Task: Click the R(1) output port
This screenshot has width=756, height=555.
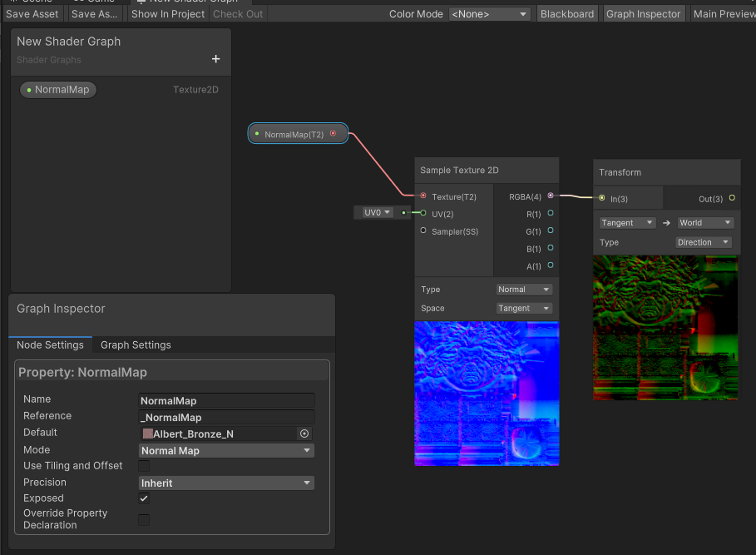Action: (550, 213)
